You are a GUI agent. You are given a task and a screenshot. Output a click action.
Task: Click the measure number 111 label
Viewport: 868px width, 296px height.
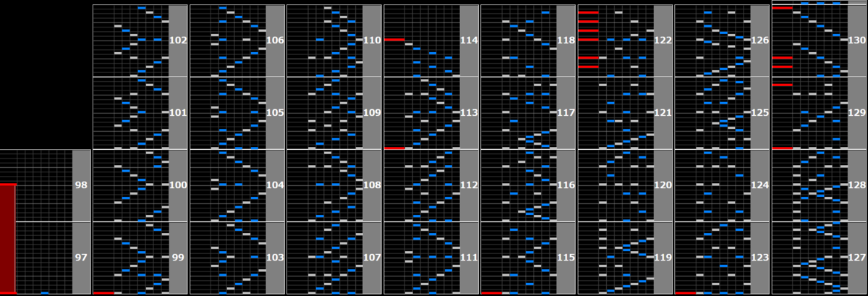point(469,258)
